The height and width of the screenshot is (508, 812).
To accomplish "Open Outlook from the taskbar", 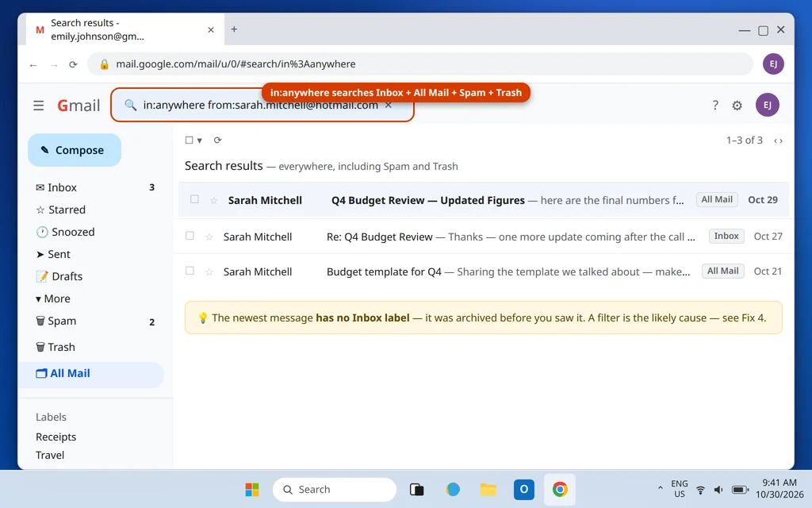I will point(524,489).
